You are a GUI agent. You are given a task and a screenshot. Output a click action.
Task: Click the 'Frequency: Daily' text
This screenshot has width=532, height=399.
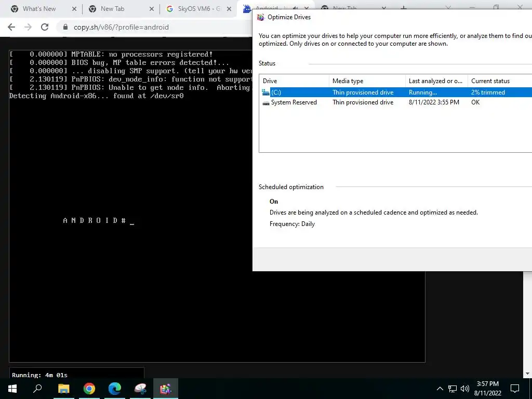click(x=292, y=224)
